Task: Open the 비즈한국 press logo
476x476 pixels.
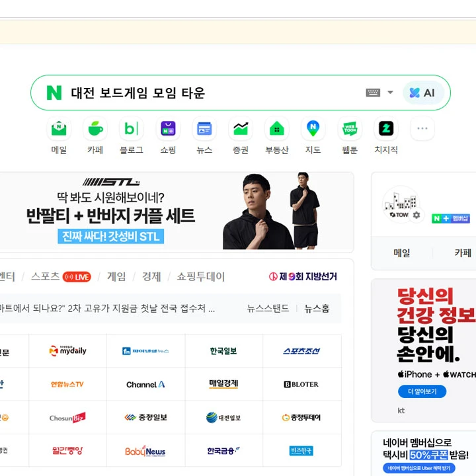Action: (301, 450)
